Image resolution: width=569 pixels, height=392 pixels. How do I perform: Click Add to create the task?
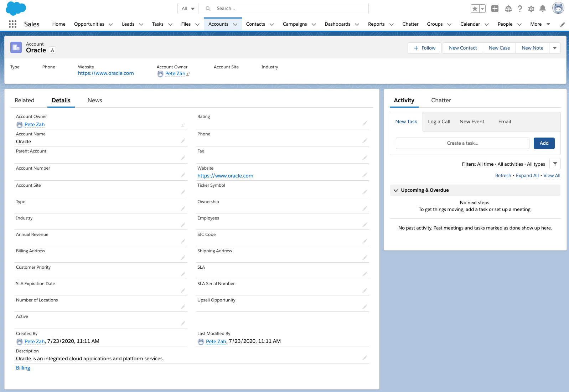tap(544, 143)
